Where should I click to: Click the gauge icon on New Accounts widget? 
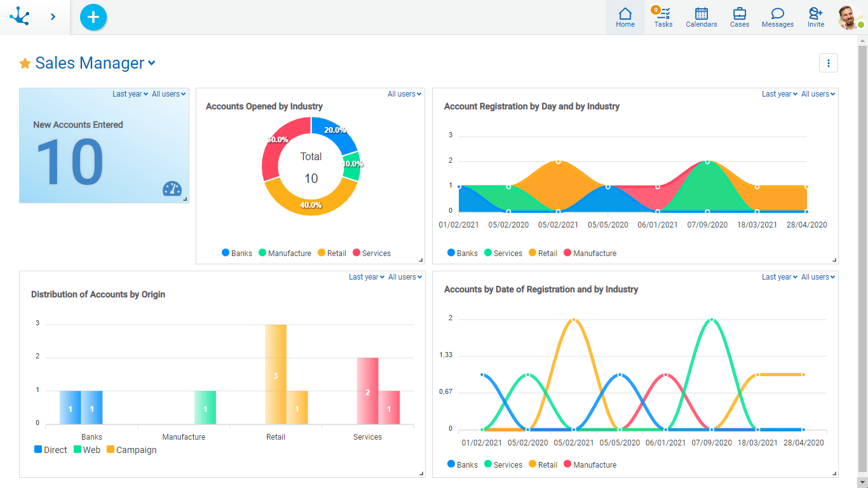point(172,189)
